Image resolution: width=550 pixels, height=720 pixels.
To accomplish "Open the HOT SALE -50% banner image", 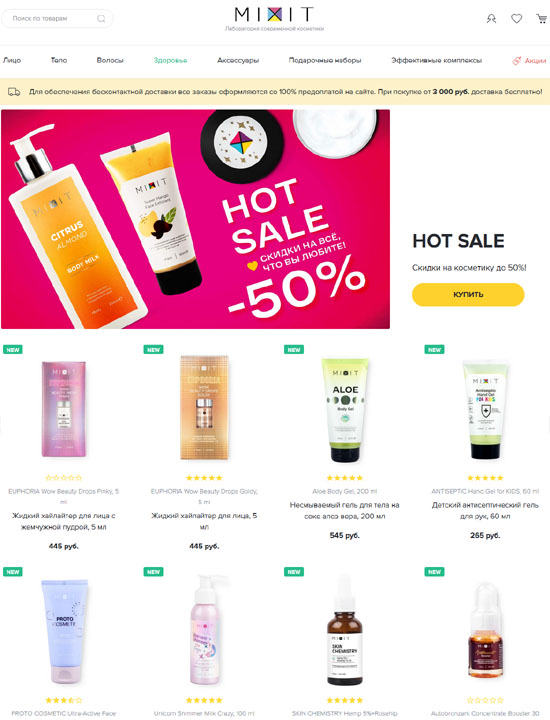I will click(195, 219).
